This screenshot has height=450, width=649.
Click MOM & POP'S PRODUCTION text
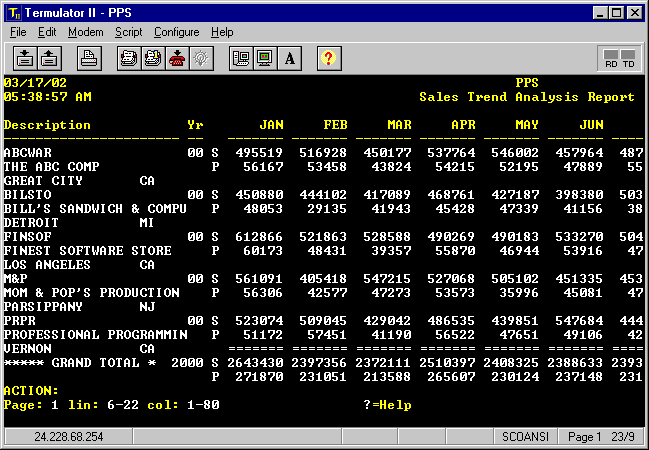[x=92, y=293]
